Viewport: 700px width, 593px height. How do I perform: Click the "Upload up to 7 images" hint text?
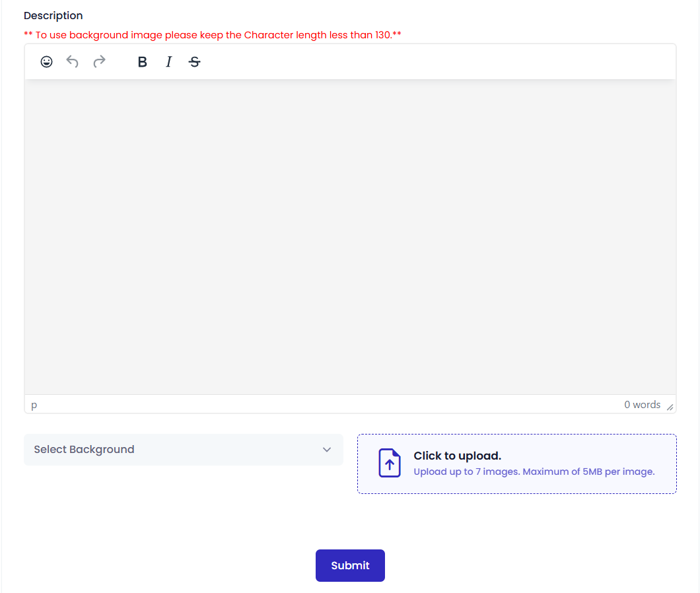click(x=534, y=471)
